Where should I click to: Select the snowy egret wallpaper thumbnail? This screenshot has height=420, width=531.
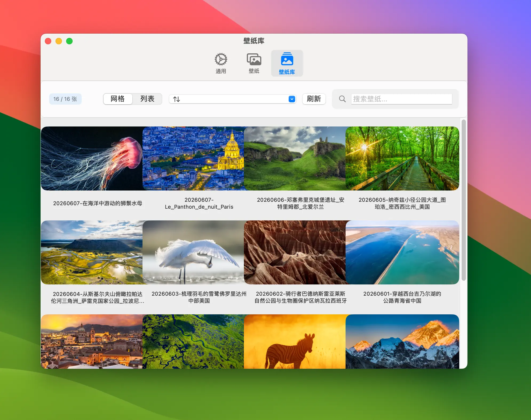(193, 252)
